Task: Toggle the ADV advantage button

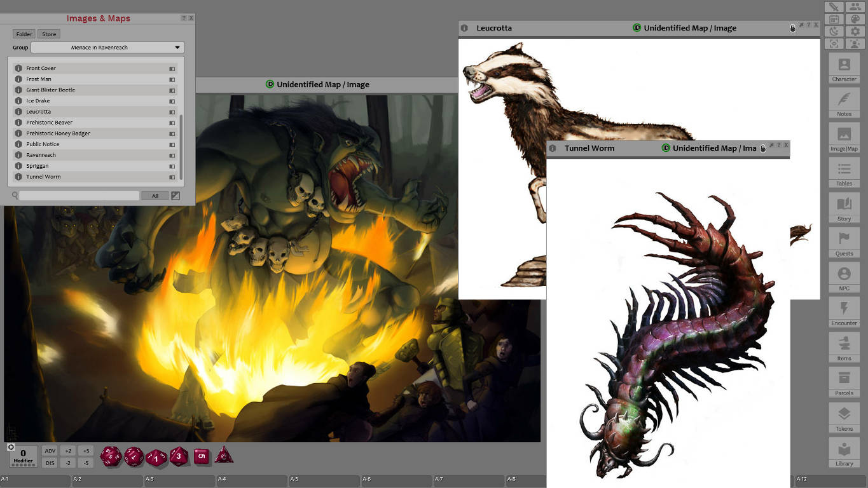Action: tap(50, 451)
